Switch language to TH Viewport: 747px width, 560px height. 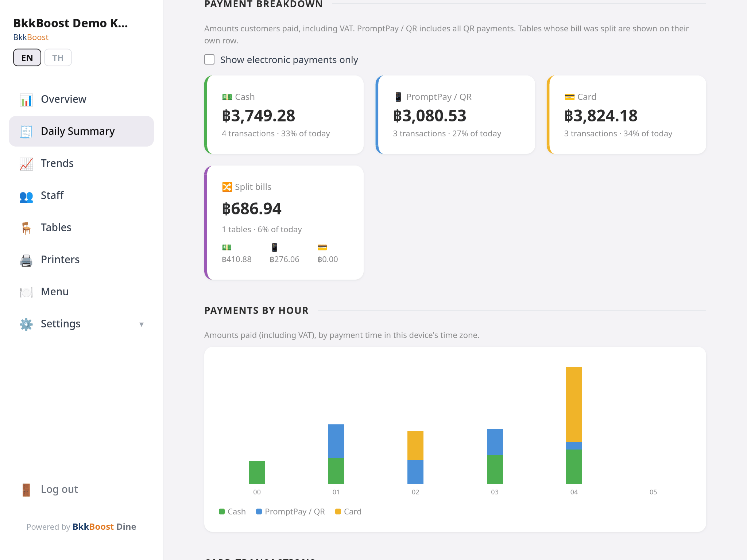[58, 58]
